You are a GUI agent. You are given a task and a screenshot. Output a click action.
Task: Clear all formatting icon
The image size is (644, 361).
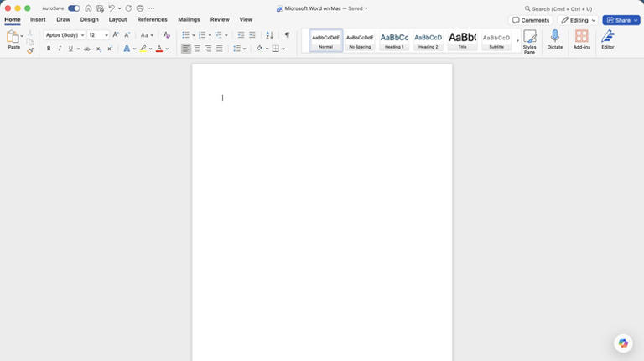point(166,35)
